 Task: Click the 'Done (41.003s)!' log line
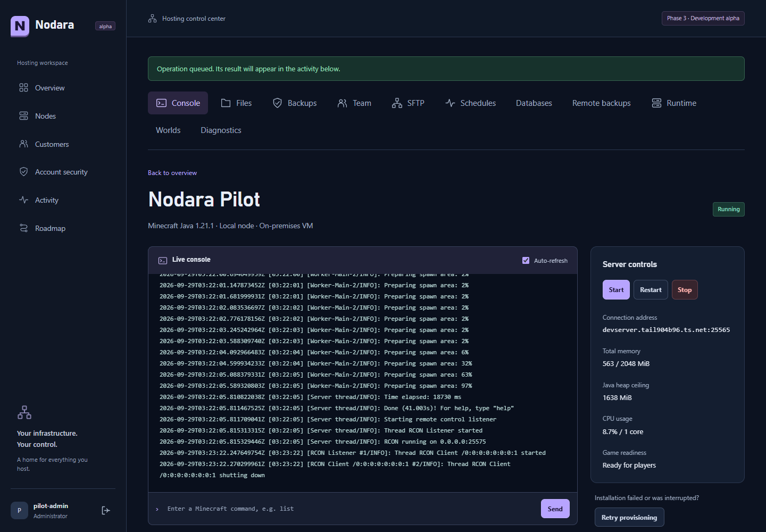click(337, 408)
